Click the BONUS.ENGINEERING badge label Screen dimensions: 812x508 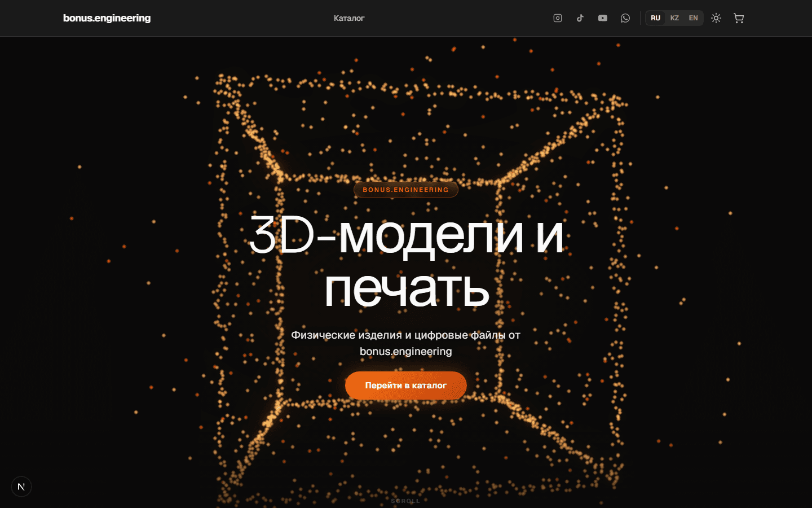click(406, 190)
